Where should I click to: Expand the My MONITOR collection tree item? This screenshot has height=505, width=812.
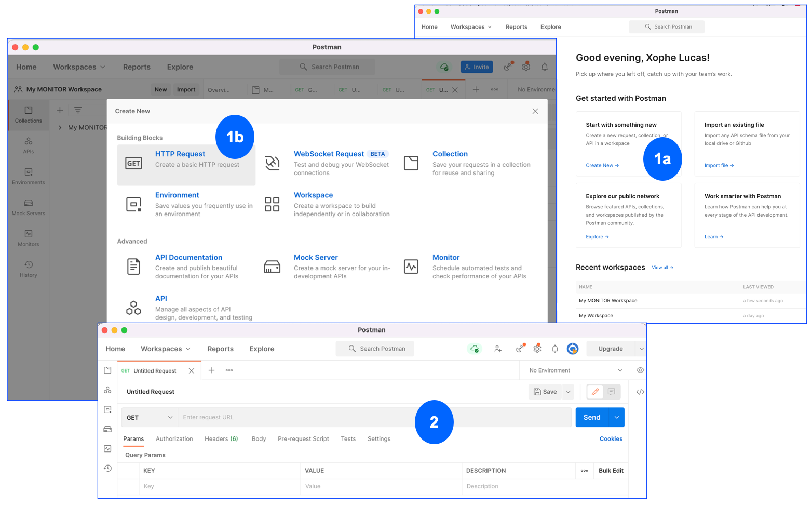(x=60, y=127)
